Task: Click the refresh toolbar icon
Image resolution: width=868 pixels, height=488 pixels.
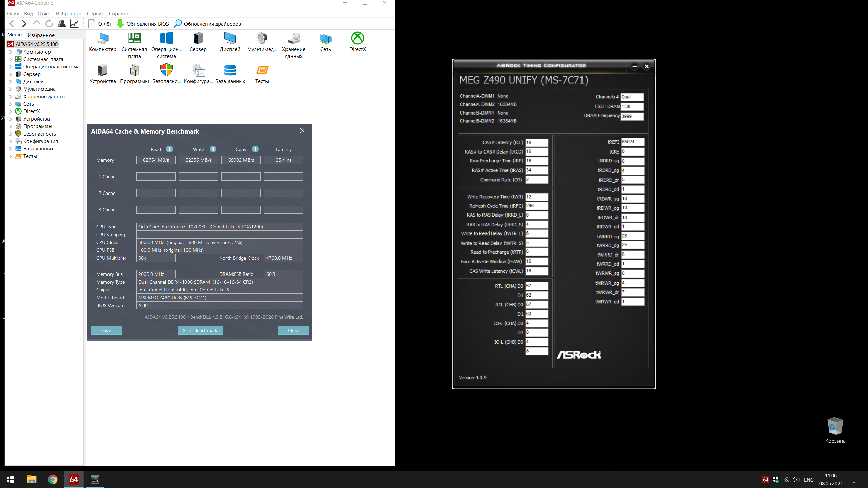Action: (x=49, y=24)
